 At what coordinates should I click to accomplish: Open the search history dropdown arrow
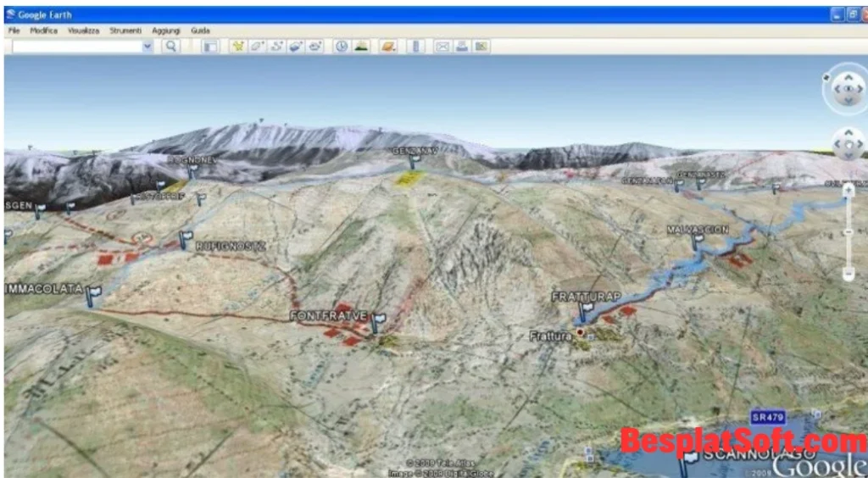pyautogui.click(x=147, y=47)
